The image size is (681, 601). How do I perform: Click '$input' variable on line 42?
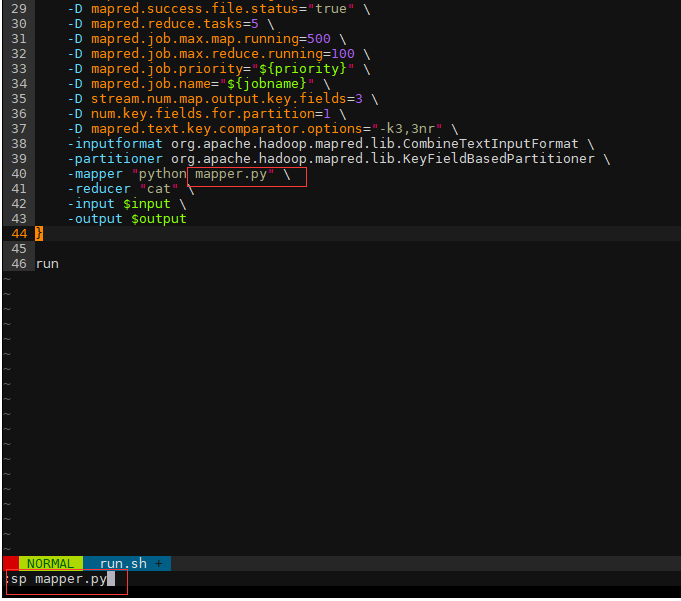[x=147, y=204]
